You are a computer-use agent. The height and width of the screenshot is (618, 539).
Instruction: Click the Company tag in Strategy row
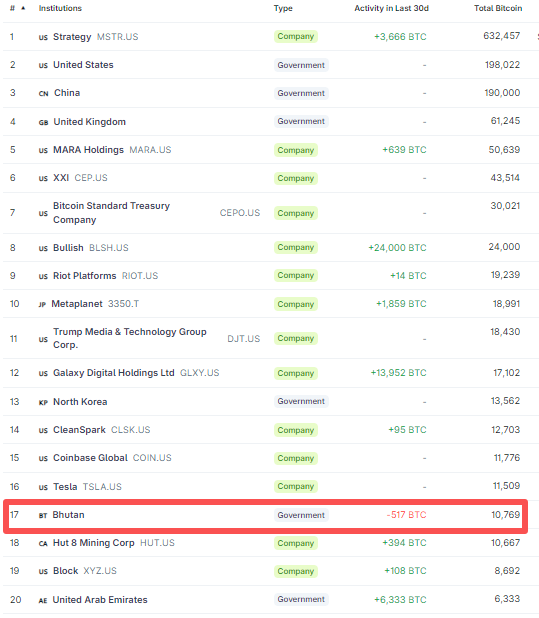pyautogui.click(x=296, y=36)
